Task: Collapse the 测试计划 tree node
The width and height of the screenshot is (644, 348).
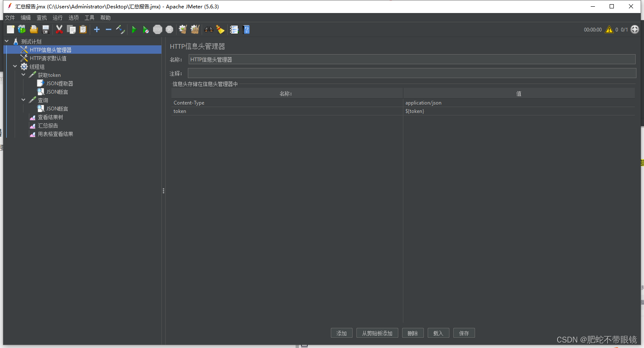Action: (x=7, y=41)
